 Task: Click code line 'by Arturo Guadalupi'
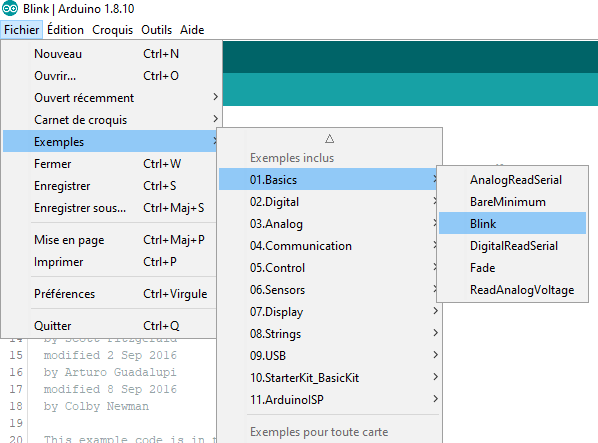click(x=110, y=372)
